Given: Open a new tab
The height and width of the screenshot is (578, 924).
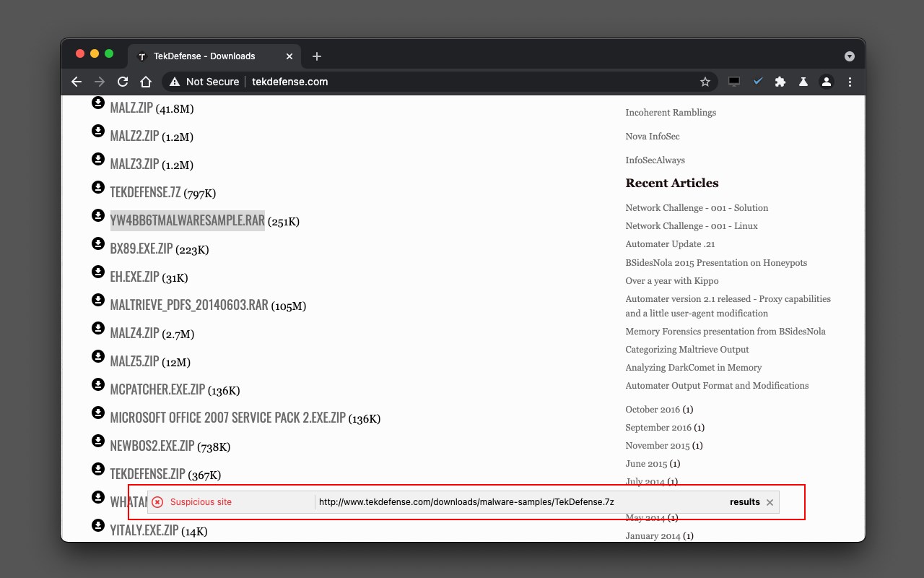Looking at the screenshot, I should point(316,56).
